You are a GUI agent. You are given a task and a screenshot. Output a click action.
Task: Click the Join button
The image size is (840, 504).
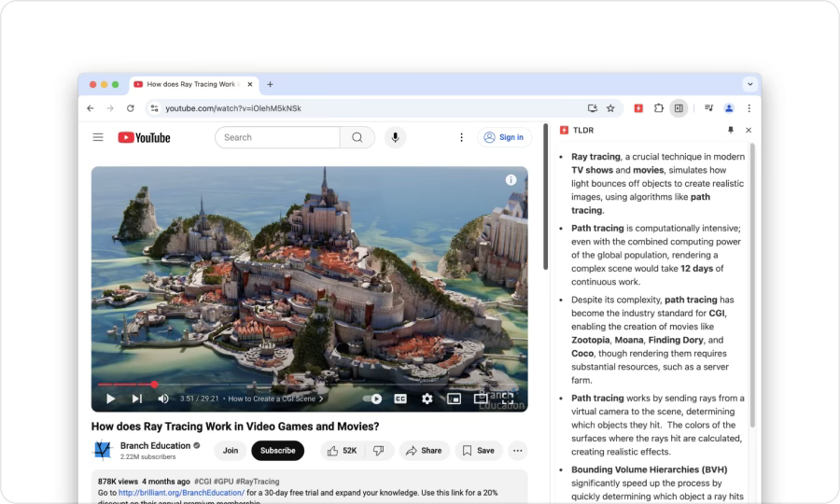[x=231, y=451]
